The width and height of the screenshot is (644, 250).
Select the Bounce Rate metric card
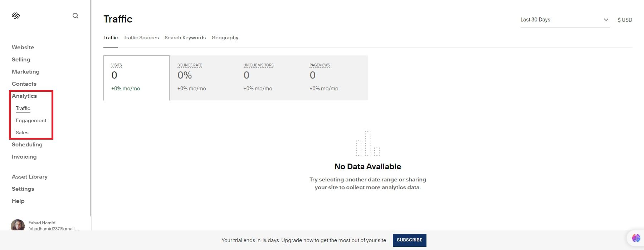tap(203, 78)
